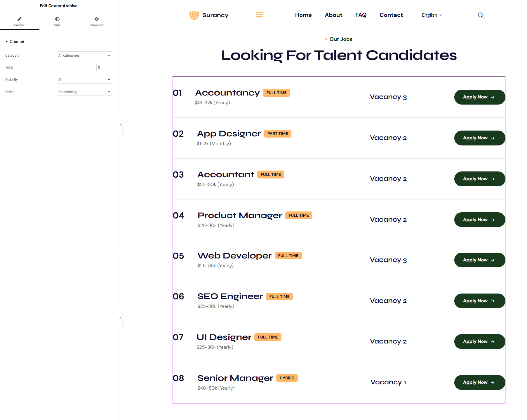Viewport: 527px width, 420px height.
Task: Open the Order dropdown showing Descending
Action: [x=84, y=92]
